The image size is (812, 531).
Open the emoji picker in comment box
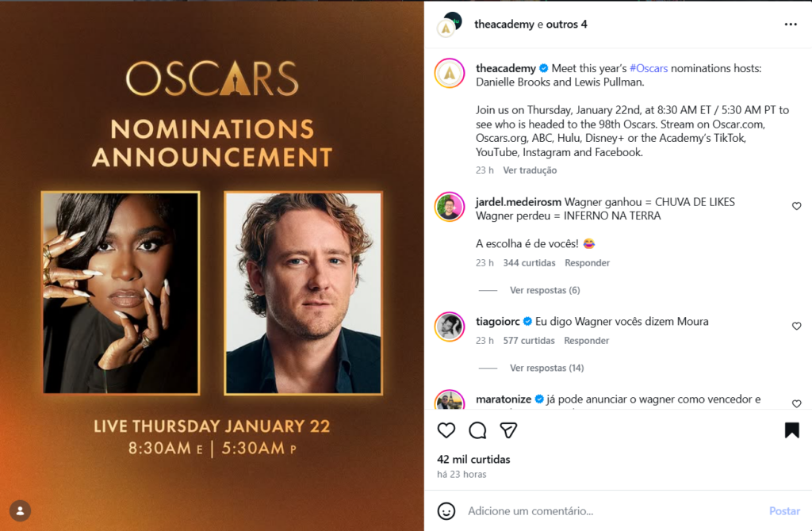coord(446,511)
